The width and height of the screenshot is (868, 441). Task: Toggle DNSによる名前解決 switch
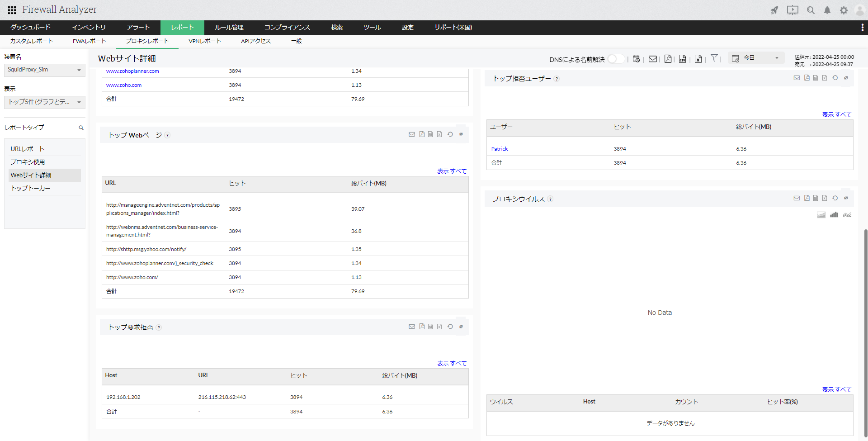pyautogui.click(x=616, y=59)
